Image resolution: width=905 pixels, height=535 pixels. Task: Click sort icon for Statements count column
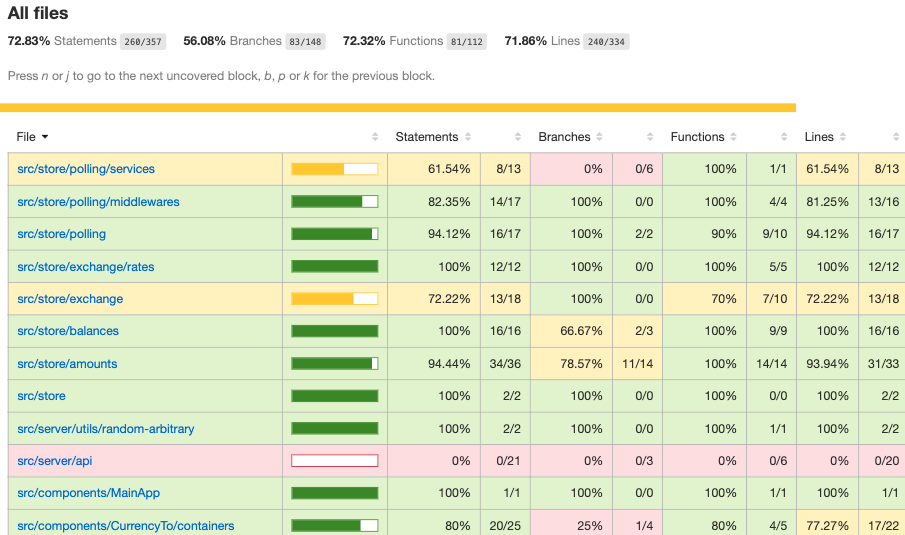pyautogui.click(x=518, y=137)
